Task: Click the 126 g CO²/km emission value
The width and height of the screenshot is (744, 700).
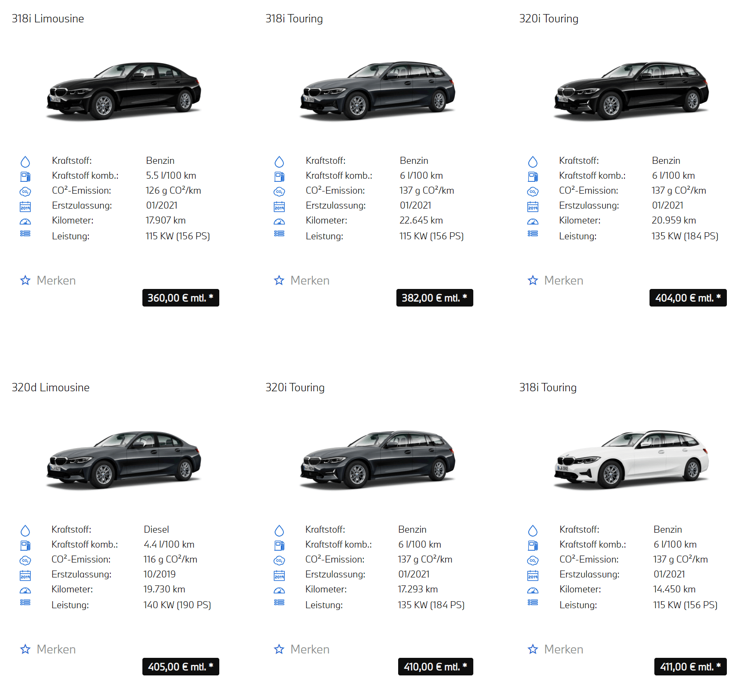Action: click(x=174, y=191)
